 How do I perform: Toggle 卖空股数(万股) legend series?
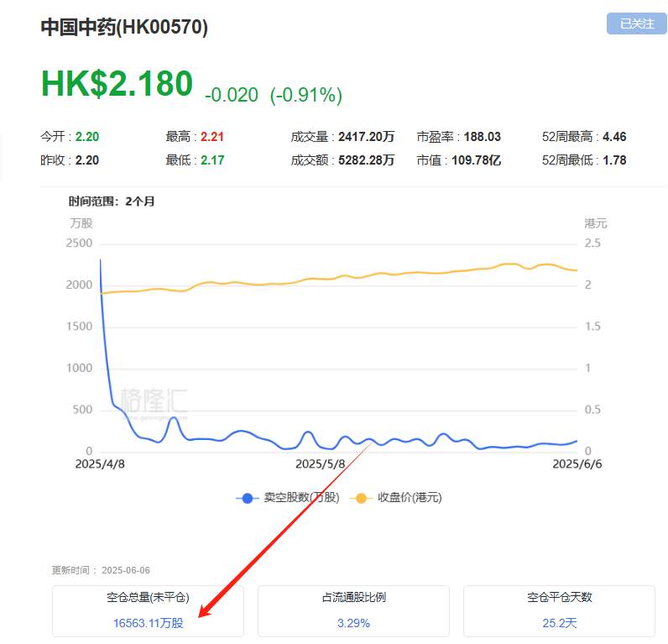coord(288,497)
